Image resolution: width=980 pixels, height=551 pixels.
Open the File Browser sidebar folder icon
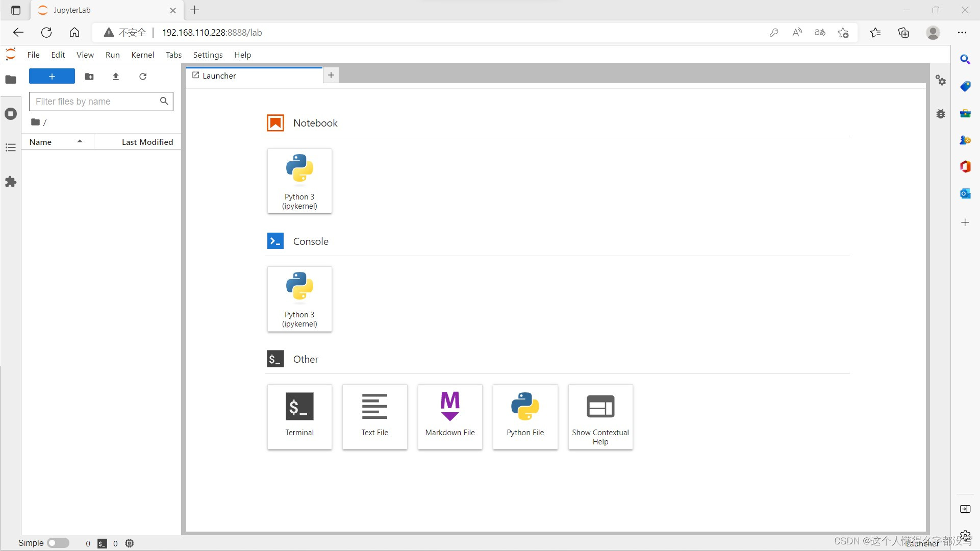pyautogui.click(x=11, y=80)
